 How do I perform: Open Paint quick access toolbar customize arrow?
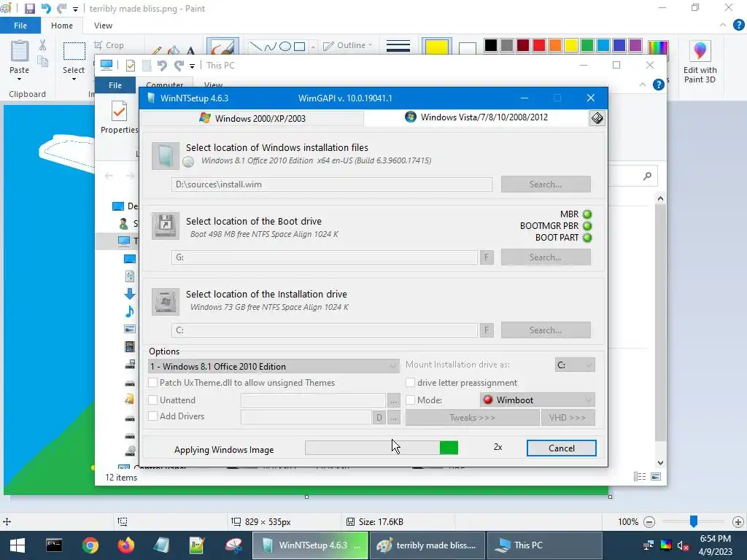tap(75, 9)
